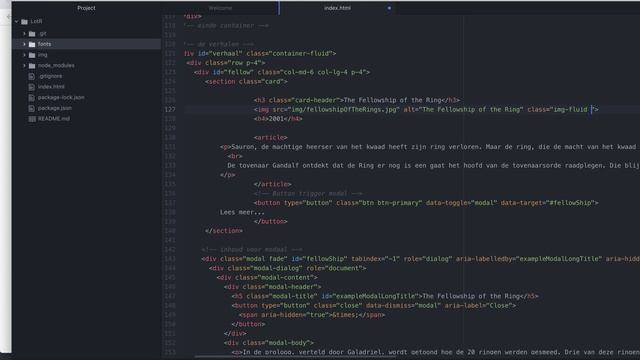Click the button class="close" code line
This screenshot has height=360, width=640.
(373, 306)
